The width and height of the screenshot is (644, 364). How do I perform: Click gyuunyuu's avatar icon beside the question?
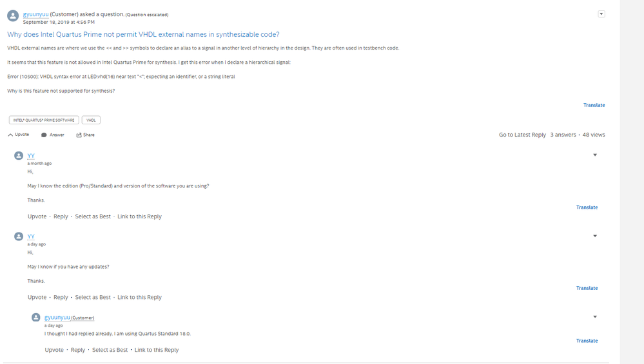pyautogui.click(x=13, y=16)
